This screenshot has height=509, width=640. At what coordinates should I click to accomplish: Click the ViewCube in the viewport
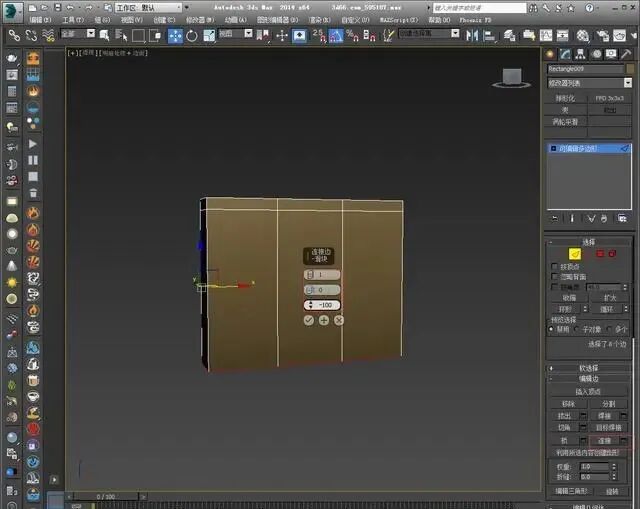click(x=512, y=78)
